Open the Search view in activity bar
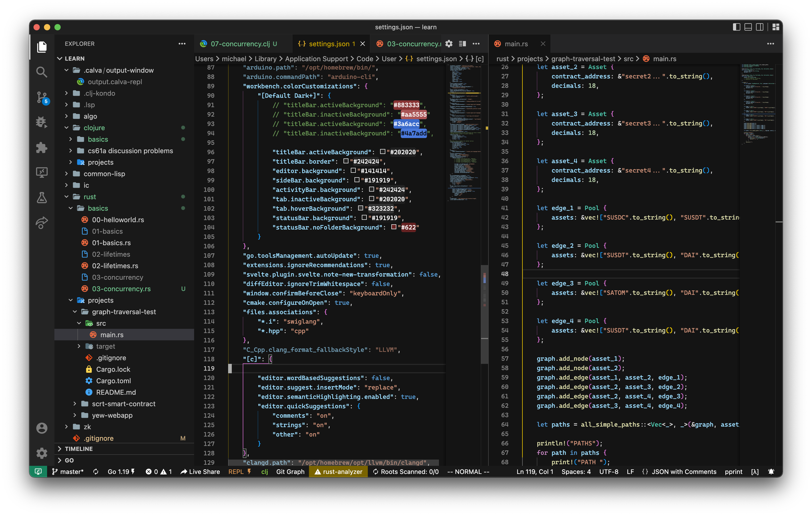 42,71
